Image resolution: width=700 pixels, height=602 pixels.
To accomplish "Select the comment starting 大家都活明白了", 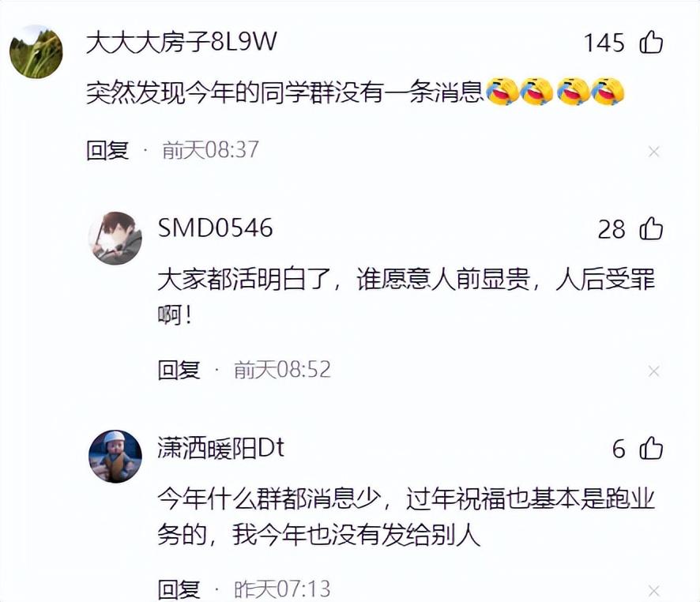I will click(406, 297).
